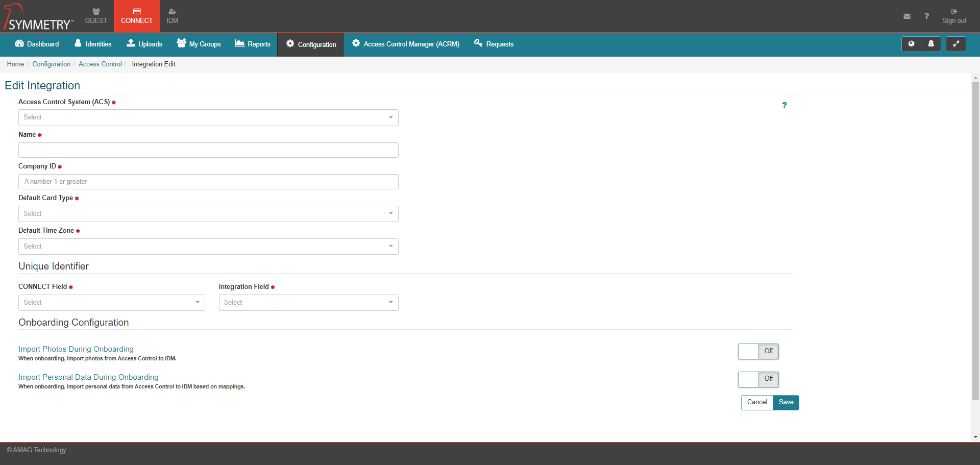Image resolution: width=980 pixels, height=465 pixels.
Task: Toggle fullscreen with the expand arrows button
Action: coord(956,44)
